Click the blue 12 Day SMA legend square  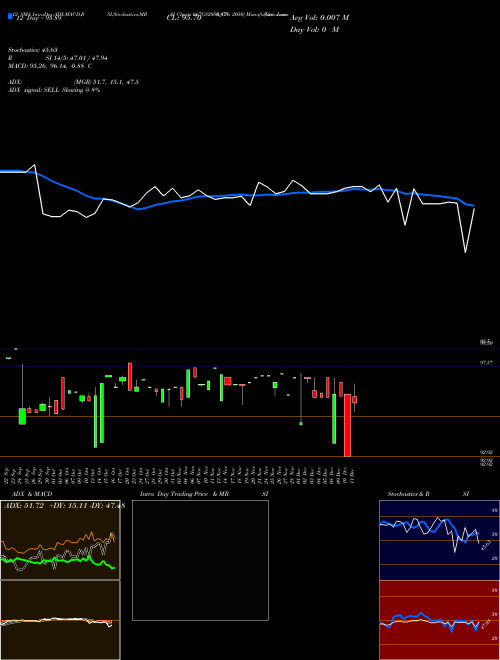[x=10, y=17]
